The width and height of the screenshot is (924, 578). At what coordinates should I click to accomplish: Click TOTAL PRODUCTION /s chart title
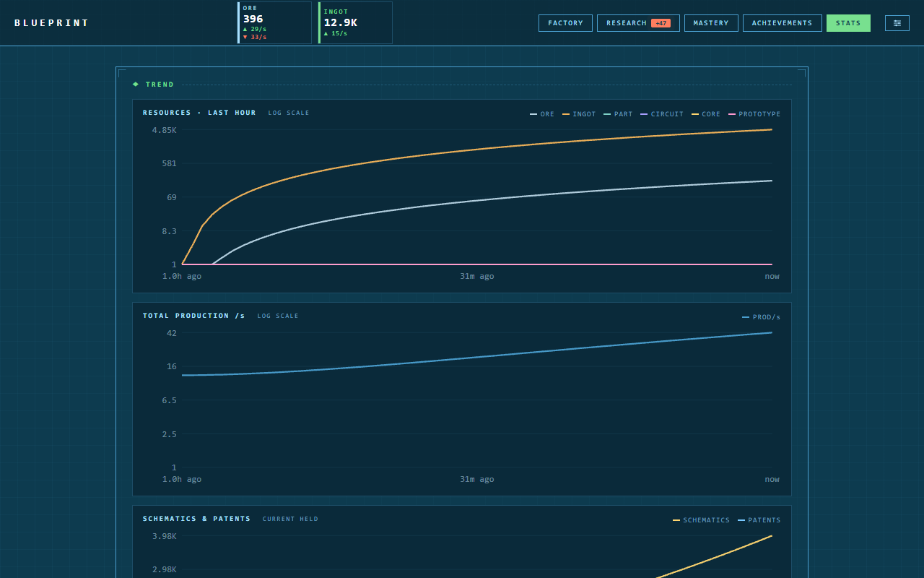click(194, 316)
